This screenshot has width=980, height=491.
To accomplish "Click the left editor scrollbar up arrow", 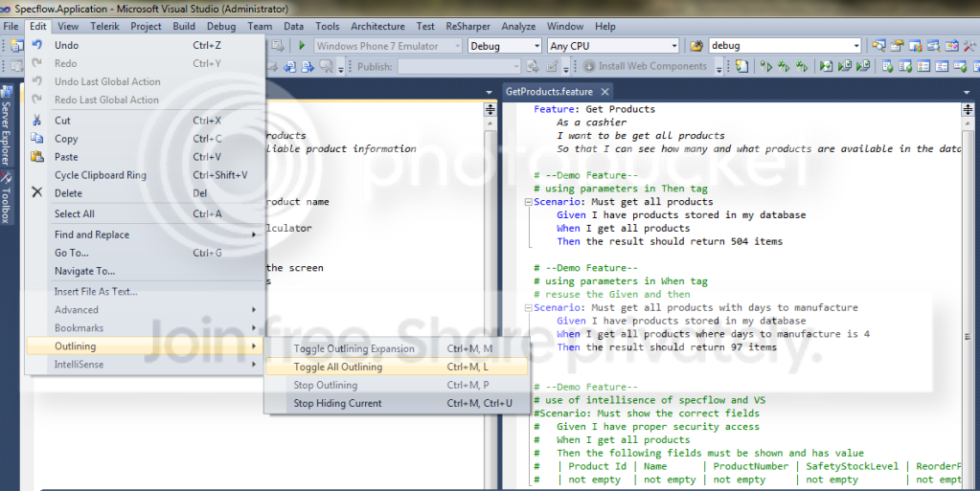I will (490, 123).
